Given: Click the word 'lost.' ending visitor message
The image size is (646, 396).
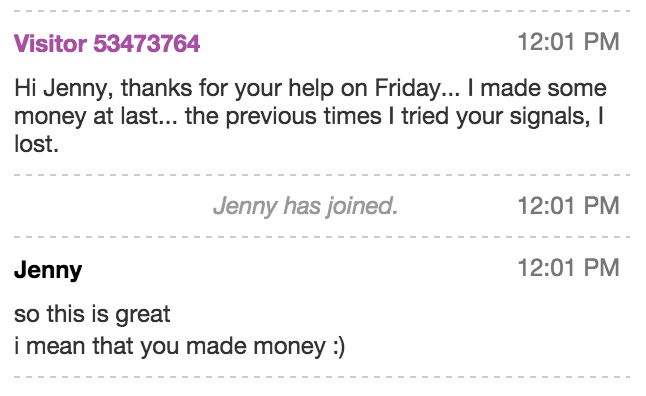Looking at the screenshot, I should [x=36, y=144].
